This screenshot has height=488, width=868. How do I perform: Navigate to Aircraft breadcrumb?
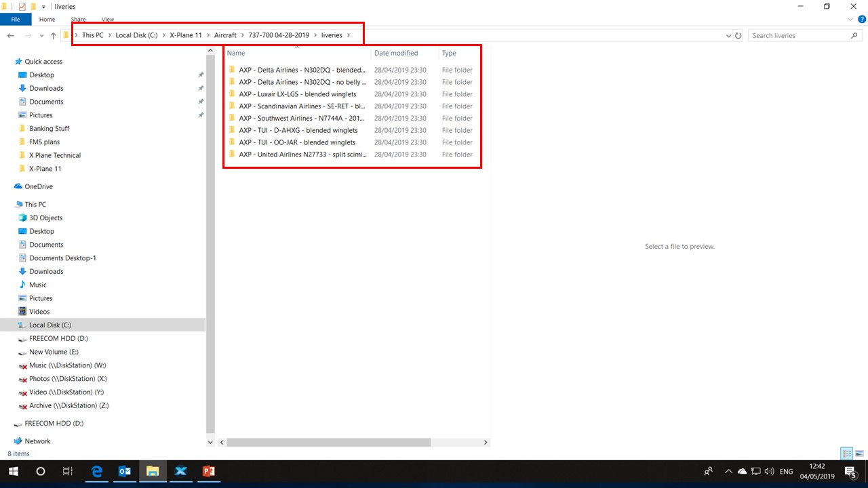tap(225, 35)
